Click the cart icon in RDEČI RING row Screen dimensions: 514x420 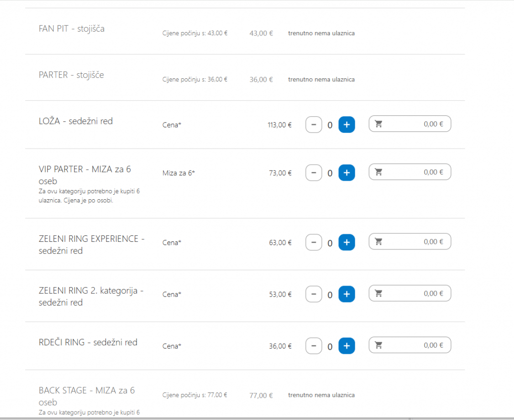[x=379, y=345]
